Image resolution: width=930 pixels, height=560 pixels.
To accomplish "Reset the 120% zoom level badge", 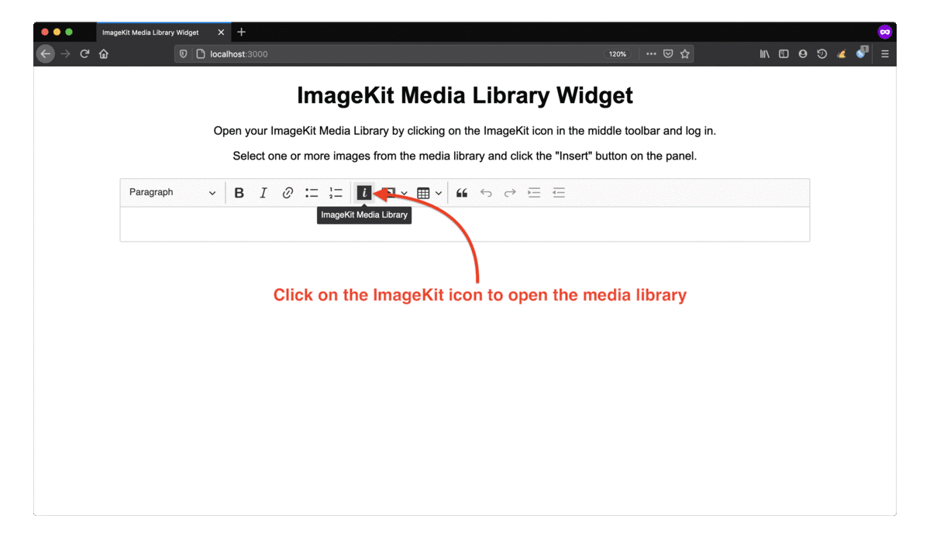I will coord(618,54).
